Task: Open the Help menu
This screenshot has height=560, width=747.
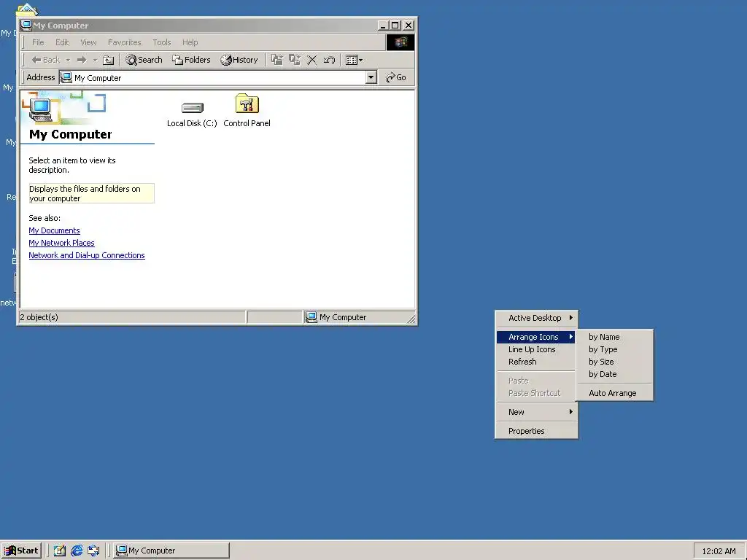Action: (x=190, y=42)
